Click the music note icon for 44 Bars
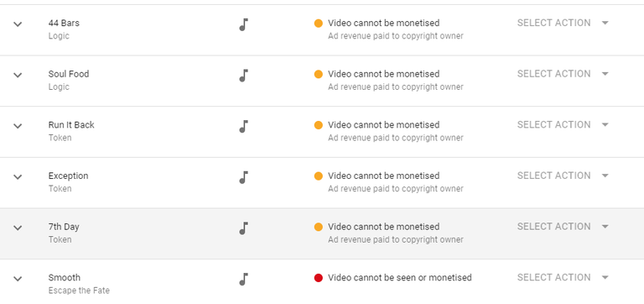The image size is (644, 304). [244, 24]
